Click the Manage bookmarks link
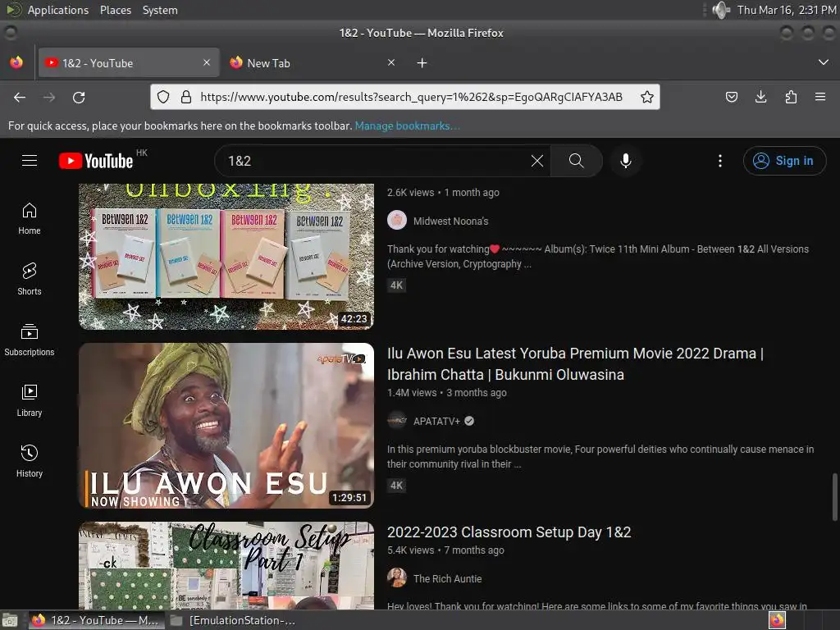The image size is (840, 630). 407,126
